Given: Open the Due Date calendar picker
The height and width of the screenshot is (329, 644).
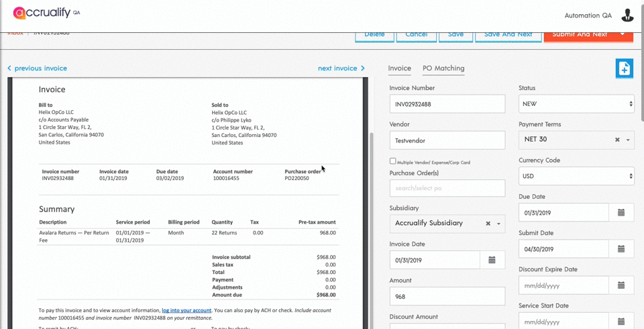Looking at the screenshot, I should click(621, 213).
